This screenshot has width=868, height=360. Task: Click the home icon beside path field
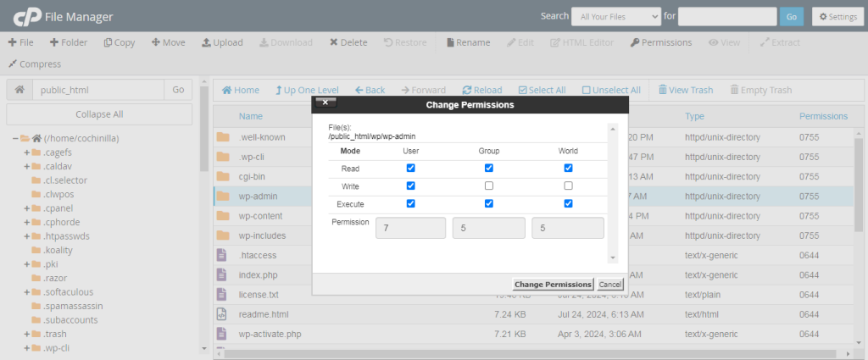click(19, 90)
